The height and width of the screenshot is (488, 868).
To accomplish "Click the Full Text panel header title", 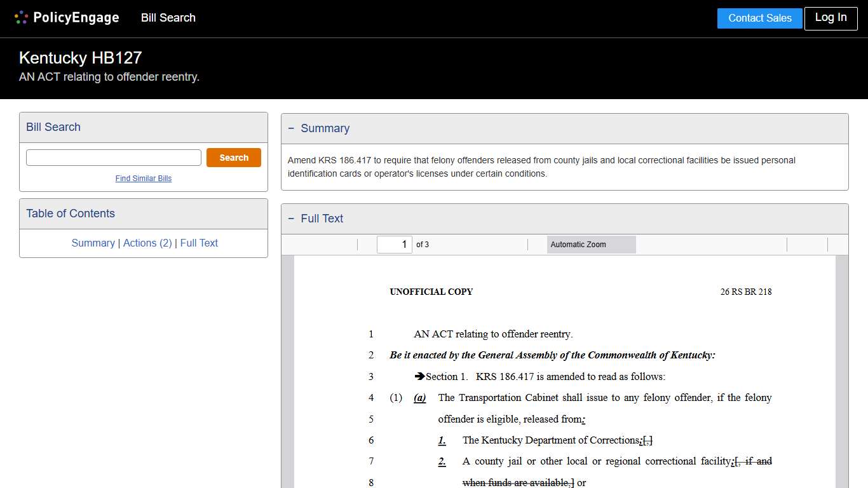I will coord(322,219).
